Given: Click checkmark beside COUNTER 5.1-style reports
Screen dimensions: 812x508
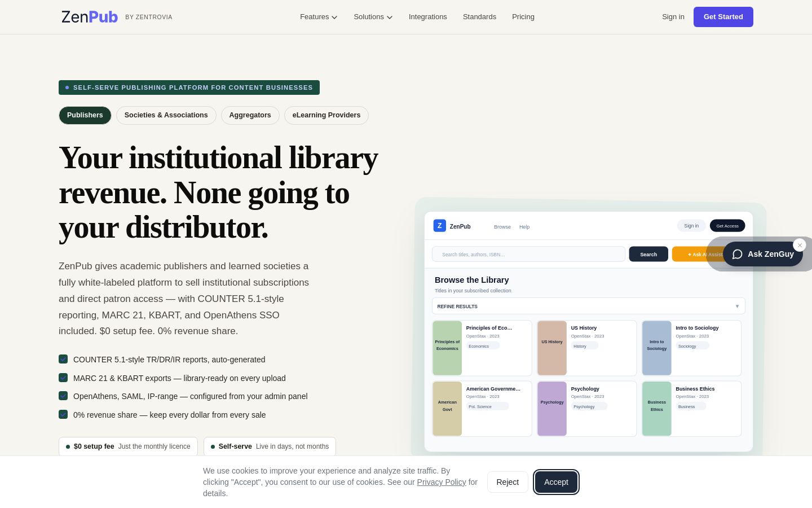Looking at the screenshot, I should coord(63,359).
